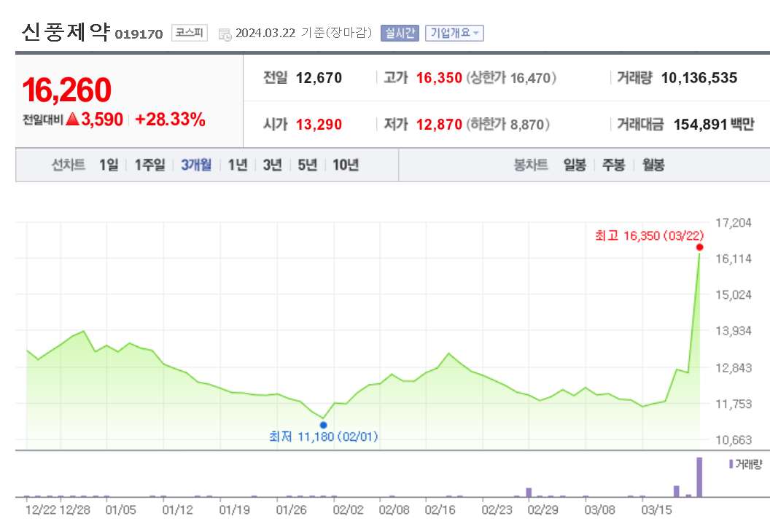The image size is (770, 532).
Task: Click the 거래대금 value 154,891
Action: (x=700, y=124)
